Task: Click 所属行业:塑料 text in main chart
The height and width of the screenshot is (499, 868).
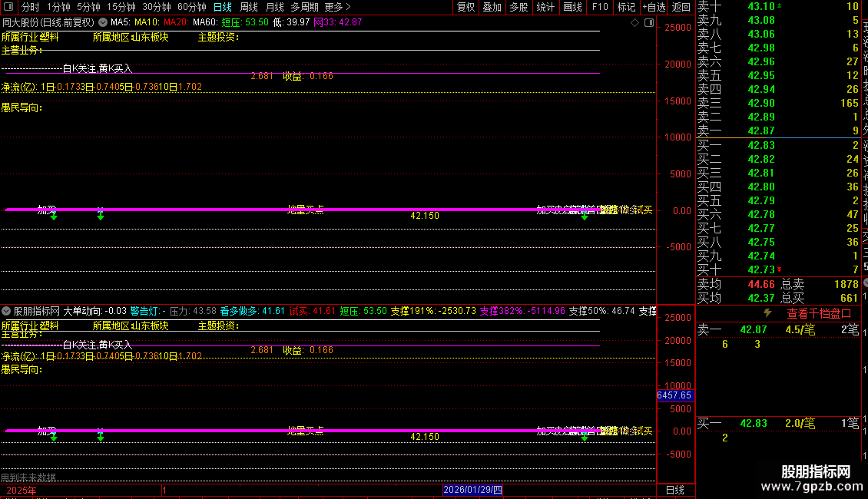Action: click(x=30, y=37)
